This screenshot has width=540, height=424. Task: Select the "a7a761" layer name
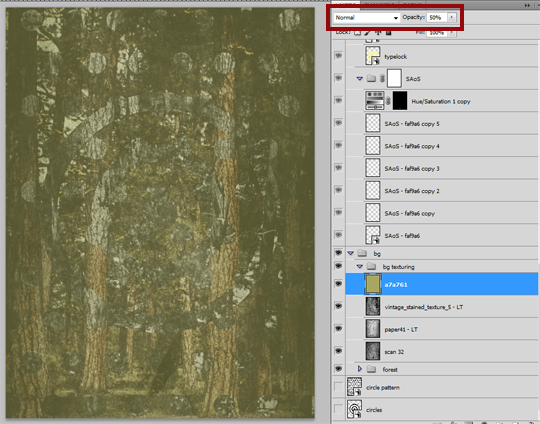tap(396, 285)
